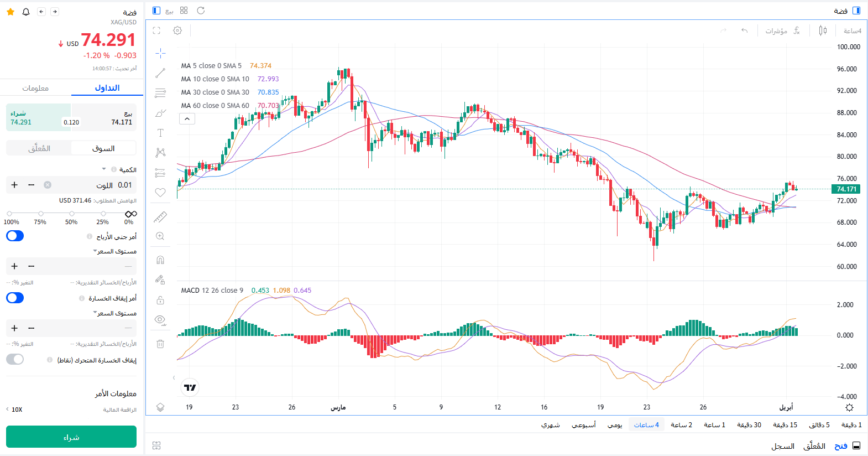Click the favorite star icon
This screenshot has width=868, height=456.
pyautogui.click(x=11, y=12)
